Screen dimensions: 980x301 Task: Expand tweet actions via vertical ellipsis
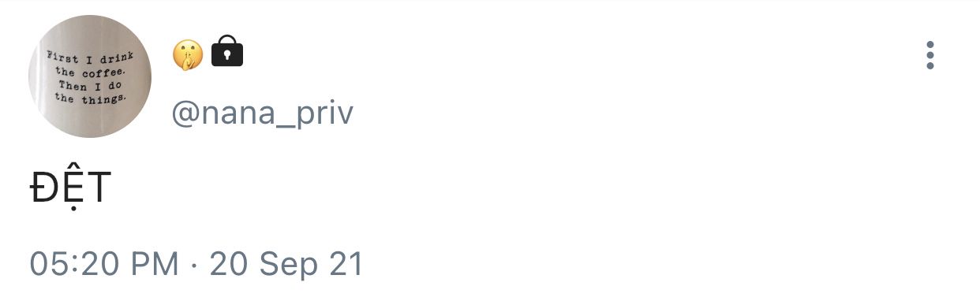click(x=931, y=55)
